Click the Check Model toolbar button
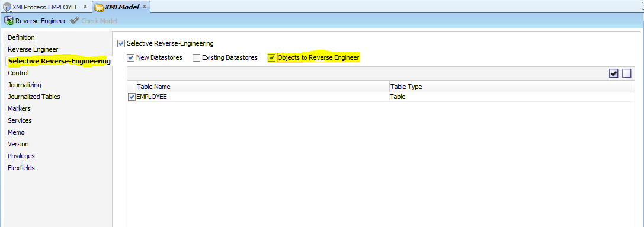Image resolution: width=644 pixels, height=227 pixels. pyautogui.click(x=94, y=21)
